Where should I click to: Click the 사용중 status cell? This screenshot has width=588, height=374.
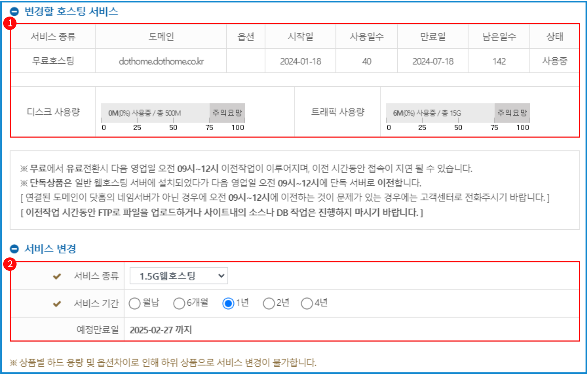point(554,61)
